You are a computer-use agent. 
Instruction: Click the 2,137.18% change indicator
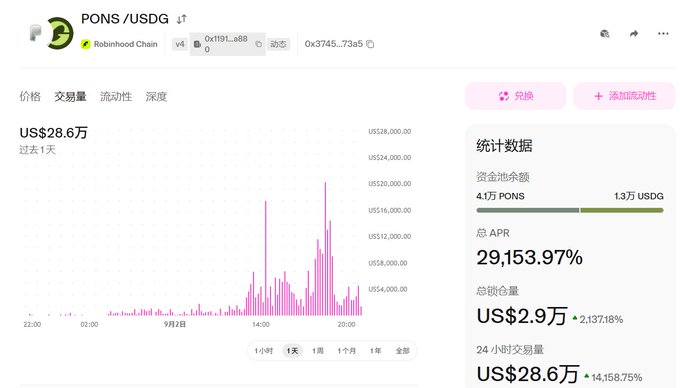point(598,320)
